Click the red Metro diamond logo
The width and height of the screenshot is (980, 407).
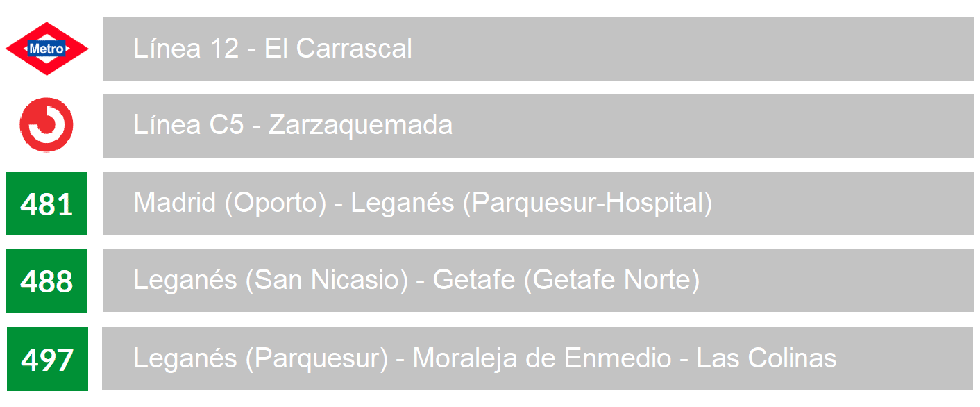coord(47,49)
